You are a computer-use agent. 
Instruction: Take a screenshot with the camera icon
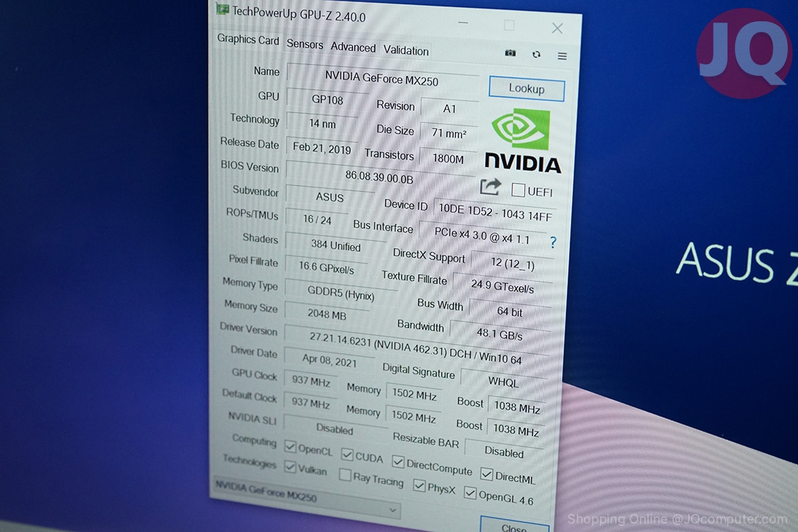pyautogui.click(x=510, y=53)
